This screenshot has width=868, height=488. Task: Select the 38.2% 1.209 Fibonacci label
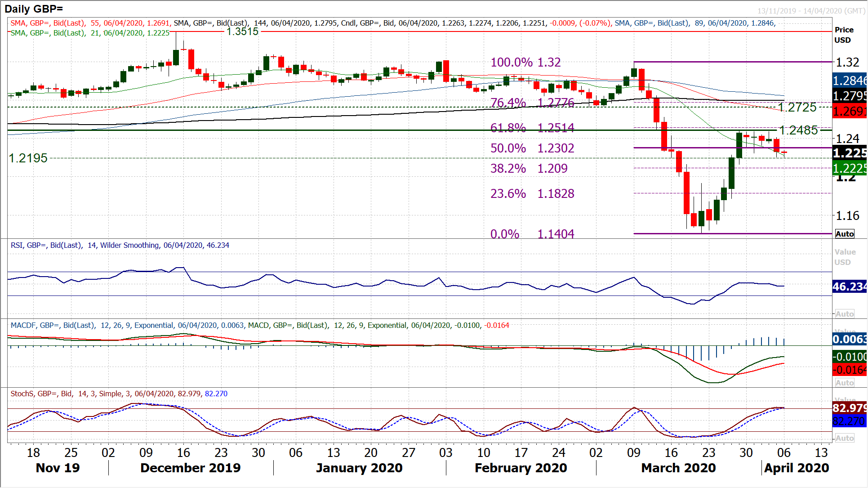529,168
